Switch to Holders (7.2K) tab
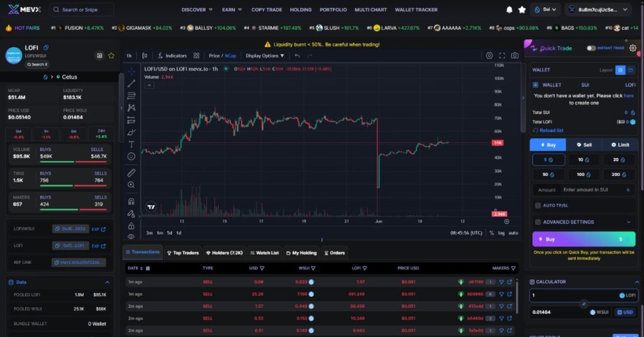The width and height of the screenshot is (644, 337). (225, 253)
